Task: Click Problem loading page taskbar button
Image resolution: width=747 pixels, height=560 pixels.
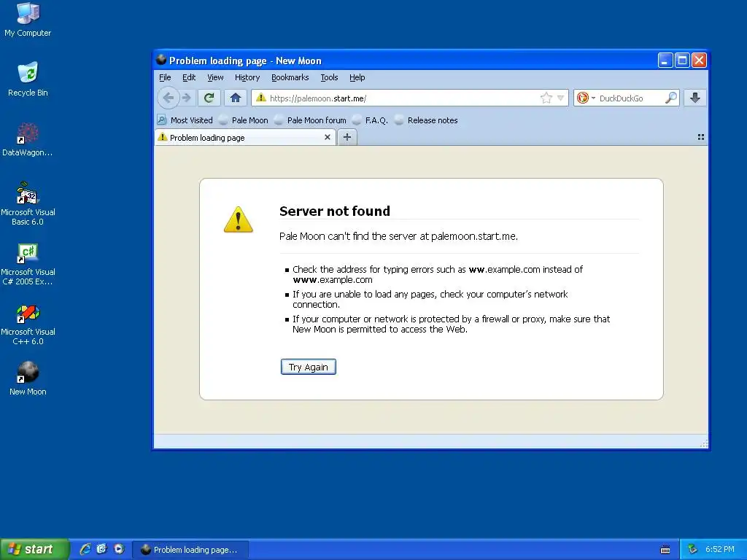Action: point(190,550)
